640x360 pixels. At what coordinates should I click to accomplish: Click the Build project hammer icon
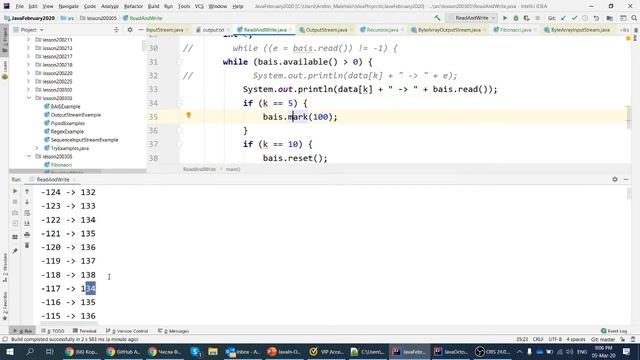click(x=437, y=18)
